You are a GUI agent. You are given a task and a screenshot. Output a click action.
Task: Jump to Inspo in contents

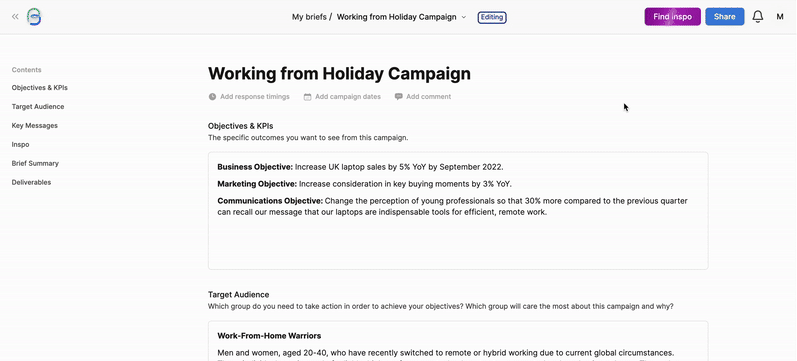point(20,144)
